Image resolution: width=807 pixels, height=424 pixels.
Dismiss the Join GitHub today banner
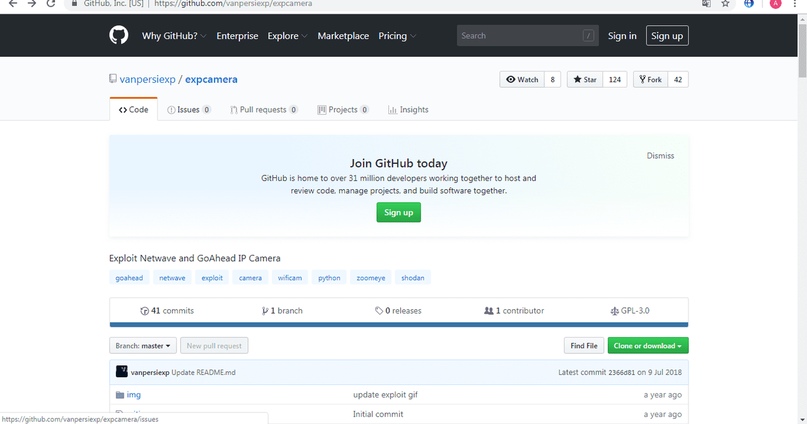click(660, 155)
